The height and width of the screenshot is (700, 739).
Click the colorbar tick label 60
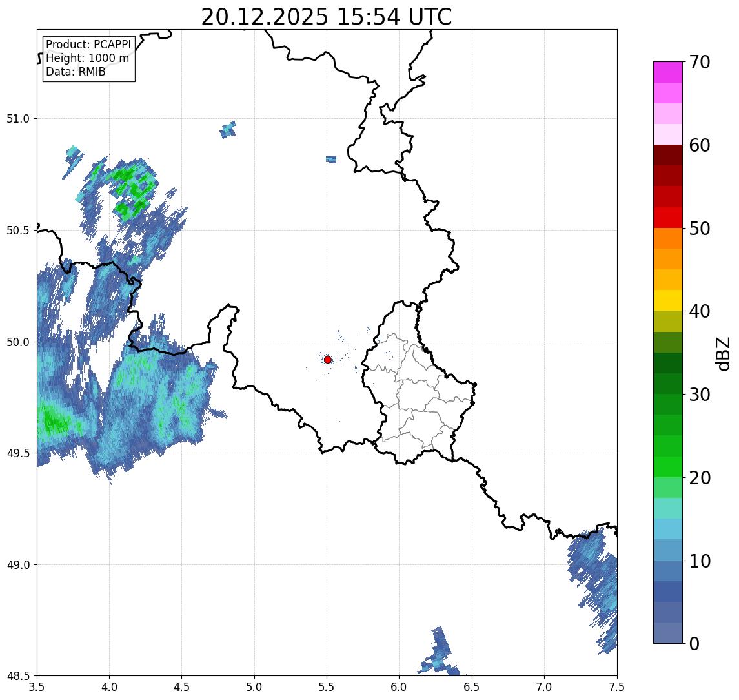pyautogui.click(x=700, y=146)
